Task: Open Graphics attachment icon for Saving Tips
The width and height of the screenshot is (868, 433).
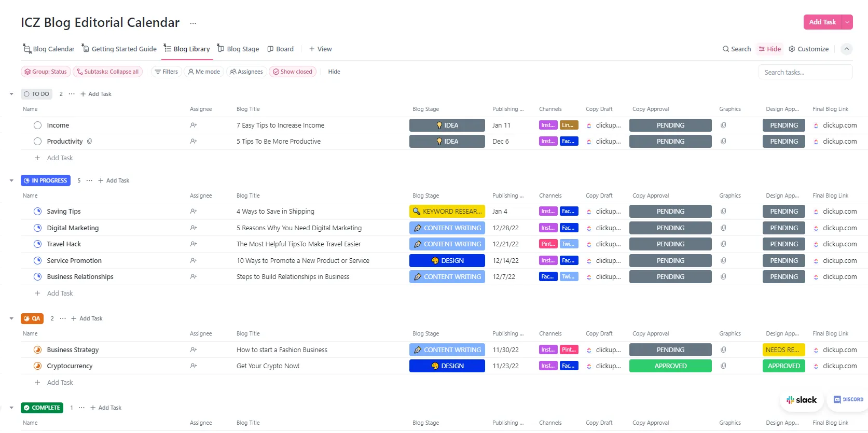Action: point(723,212)
